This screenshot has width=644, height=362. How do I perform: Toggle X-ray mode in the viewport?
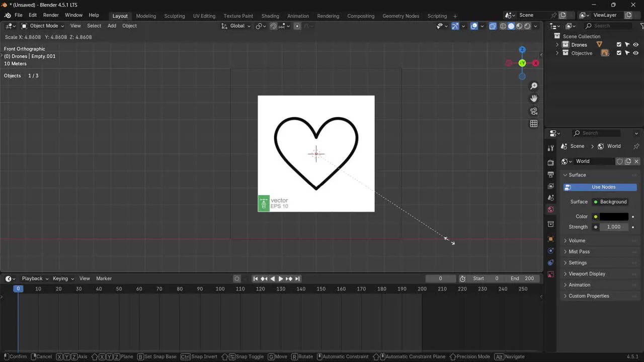click(x=493, y=26)
